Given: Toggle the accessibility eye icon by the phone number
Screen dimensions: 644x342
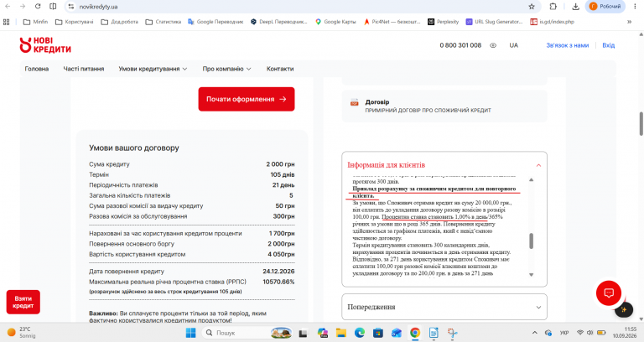Looking at the screenshot, I should point(493,45).
